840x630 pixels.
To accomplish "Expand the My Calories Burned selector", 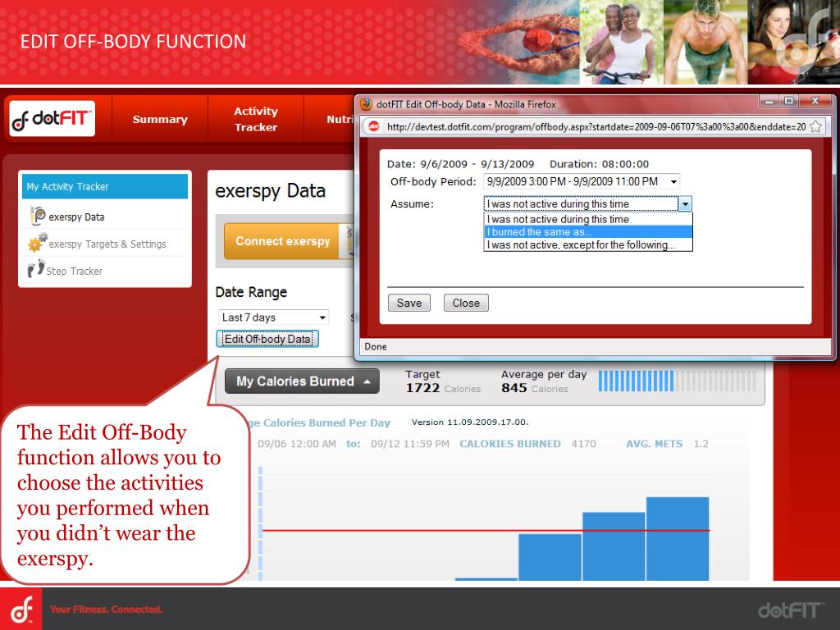I will coord(302,381).
